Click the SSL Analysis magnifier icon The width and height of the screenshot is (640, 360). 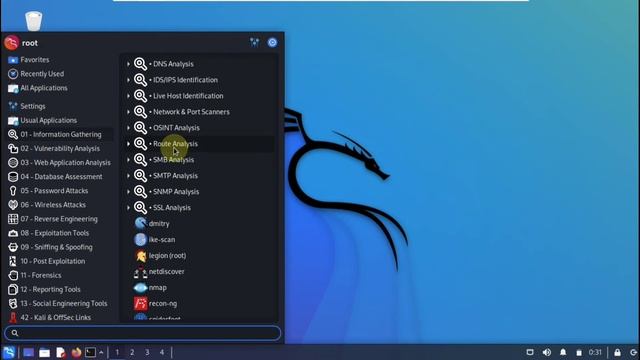click(140, 207)
